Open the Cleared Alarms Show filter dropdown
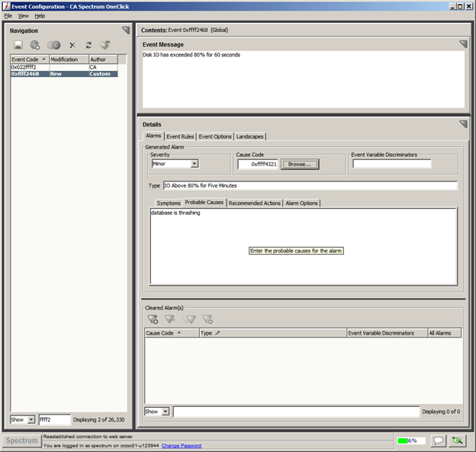Viewport: 476px width, 452px height. coord(156,412)
